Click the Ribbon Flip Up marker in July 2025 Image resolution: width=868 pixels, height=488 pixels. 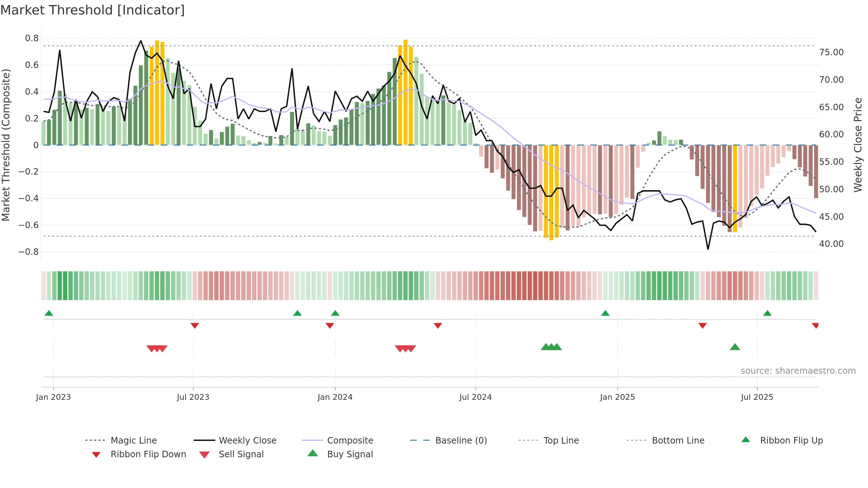(x=767, y=313)
